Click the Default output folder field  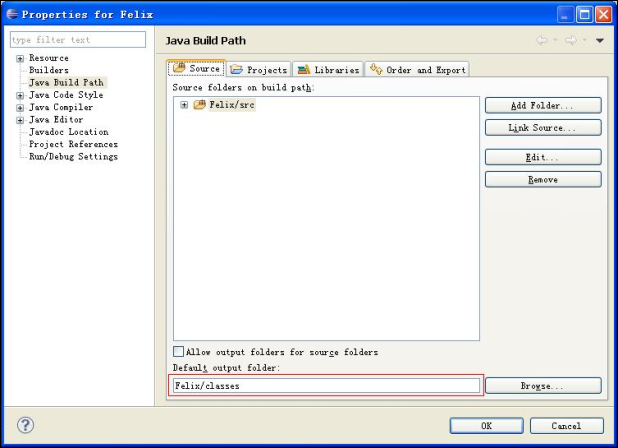326,386
